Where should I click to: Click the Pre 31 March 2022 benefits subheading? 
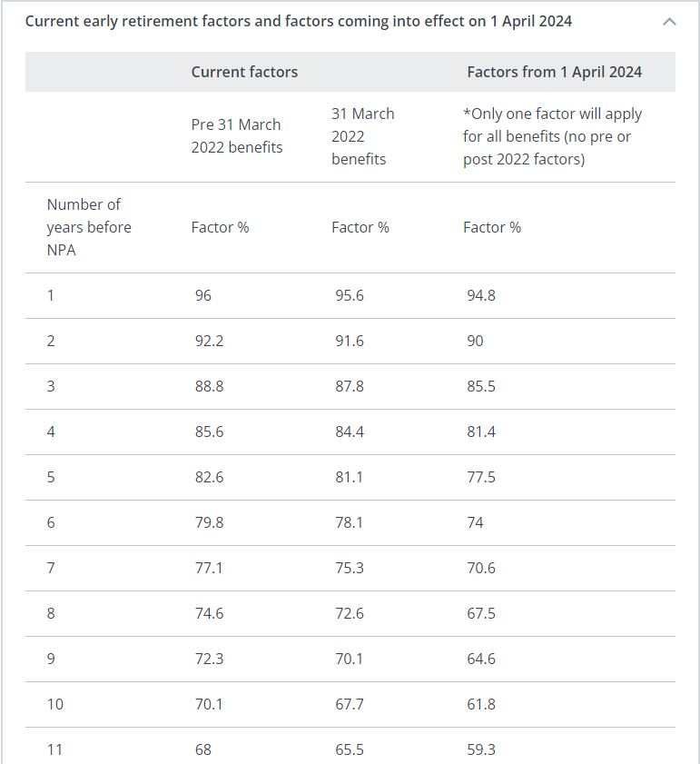tap(237, 136)
